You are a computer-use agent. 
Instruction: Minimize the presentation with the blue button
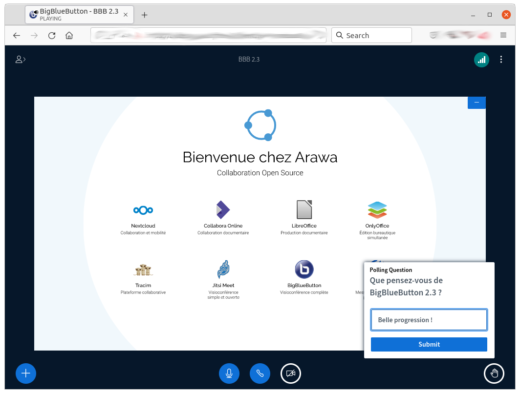(x=476, y=103)
